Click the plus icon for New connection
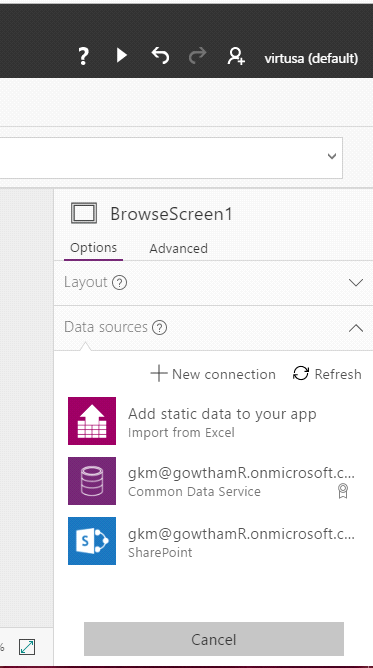Screen dimensions: 373x668 [159, 374]
